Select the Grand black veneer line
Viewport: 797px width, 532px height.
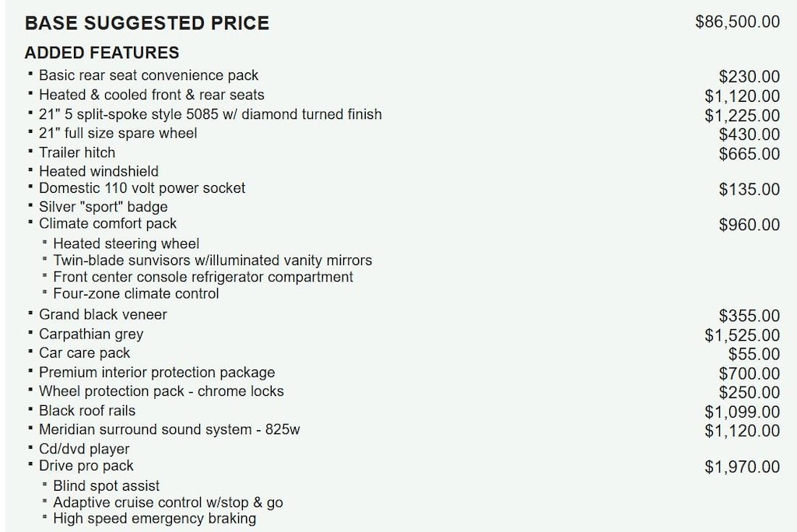103,315
